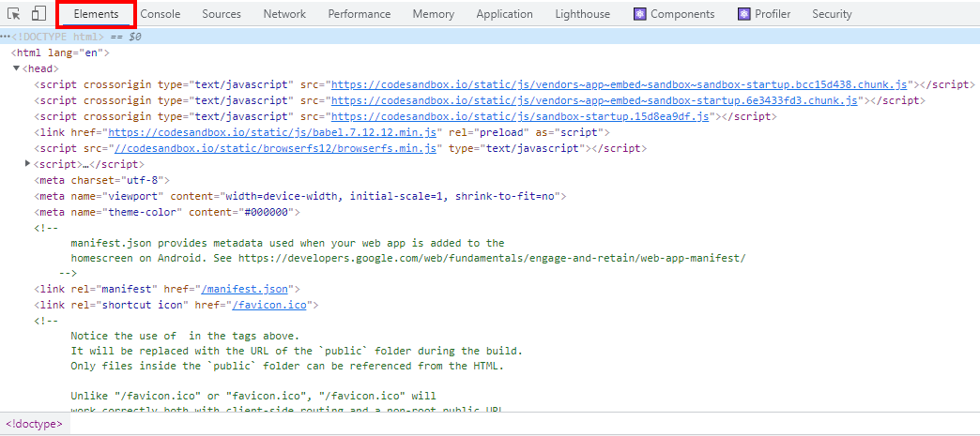Open the React Profiler tab
This screenshot has height=436, width=980.
[764, 14]
